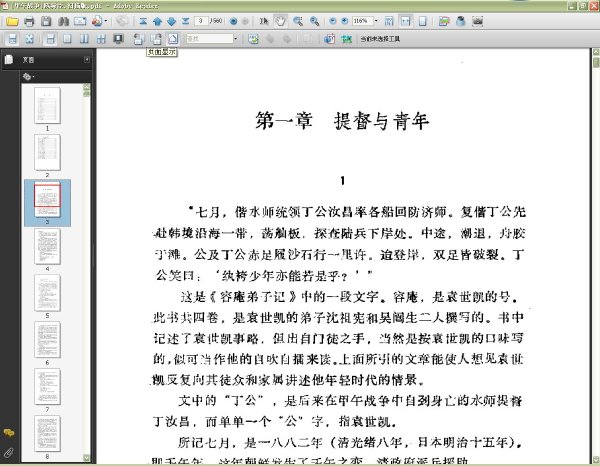Select page 7 thumbnail

tap(47, 387)
